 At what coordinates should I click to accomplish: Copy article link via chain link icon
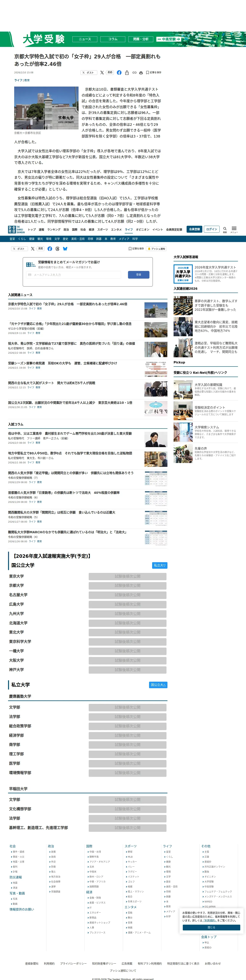pos(134,73)
